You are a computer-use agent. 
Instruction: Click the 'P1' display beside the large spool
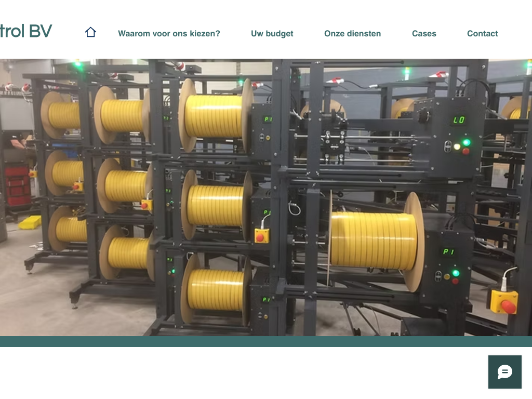coord(448,252)
